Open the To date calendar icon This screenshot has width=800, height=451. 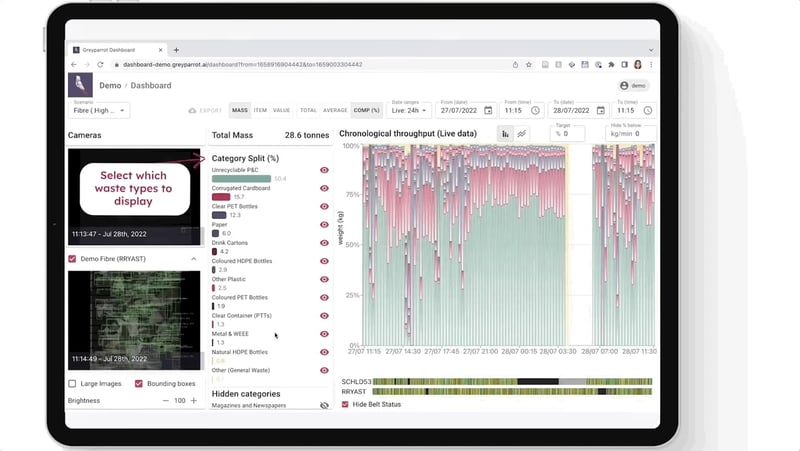point(601,110)
